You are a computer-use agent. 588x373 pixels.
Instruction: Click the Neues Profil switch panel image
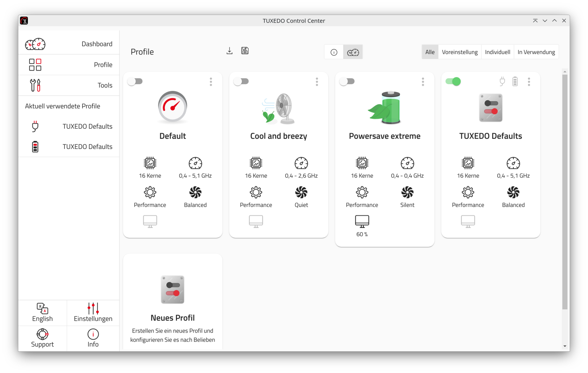tap(173, 289)
